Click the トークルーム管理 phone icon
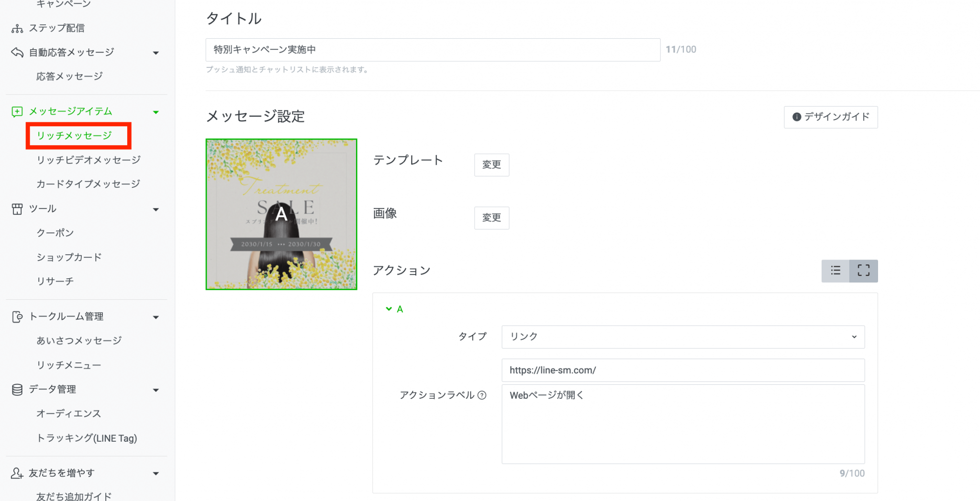Screen dimensions: 980x501 pyautogui.click(x=17, y=316)
